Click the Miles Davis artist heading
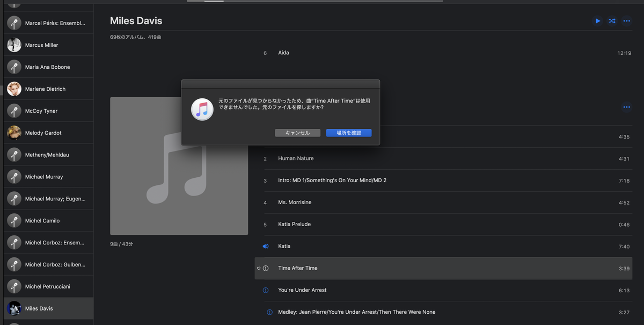The image size is (644, 325). (x=136, y=21)
